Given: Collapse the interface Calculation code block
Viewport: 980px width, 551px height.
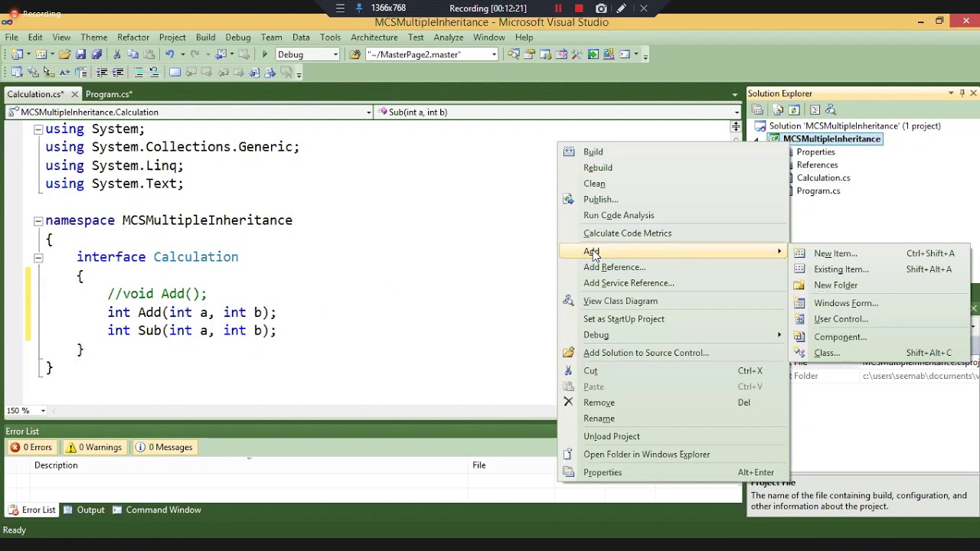Looking at the screenshot, I should 38,257.
